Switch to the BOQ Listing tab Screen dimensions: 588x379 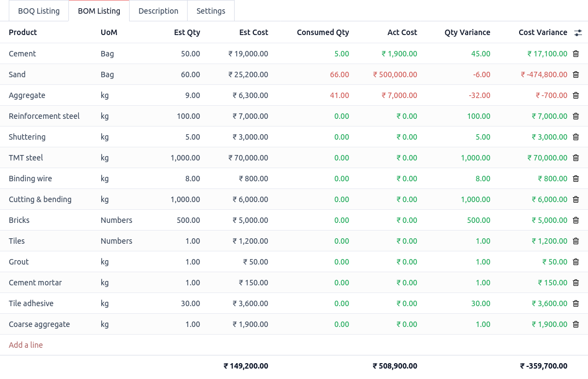(x=38, y=10)
